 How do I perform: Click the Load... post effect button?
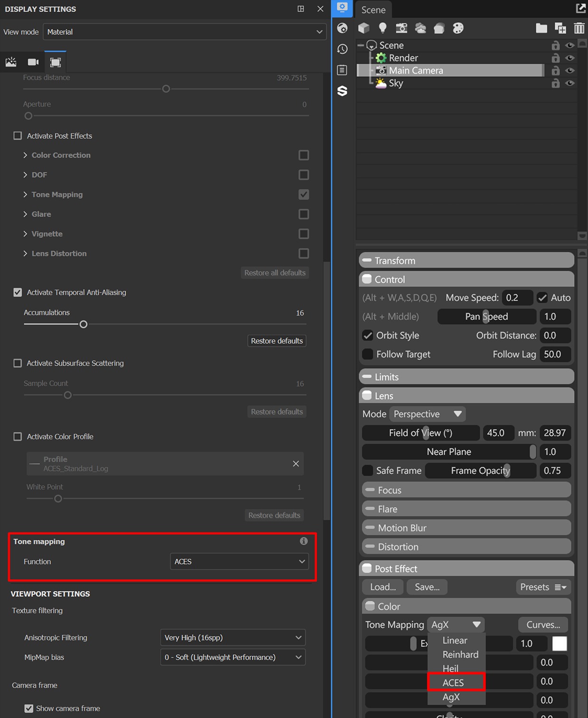tap(383, 587)
